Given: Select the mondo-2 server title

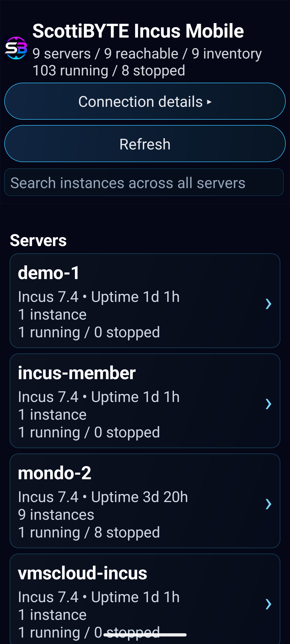Looking at the screenshot, I should (55, 473).
